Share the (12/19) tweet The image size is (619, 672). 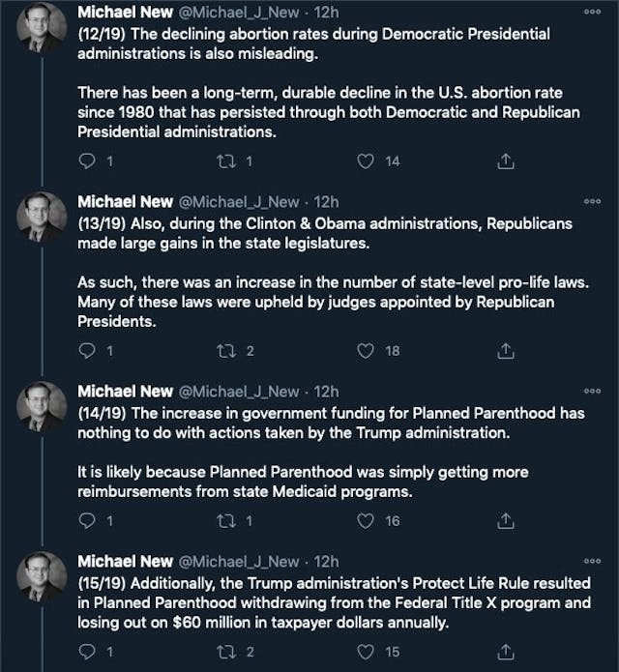504,161
